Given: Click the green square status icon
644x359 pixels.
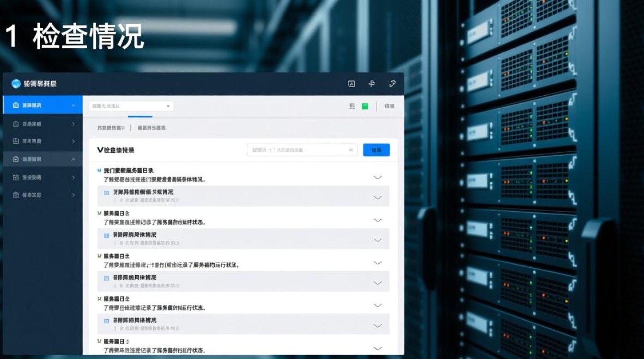Looking at the screenshot, I should [x=365, y=106].
